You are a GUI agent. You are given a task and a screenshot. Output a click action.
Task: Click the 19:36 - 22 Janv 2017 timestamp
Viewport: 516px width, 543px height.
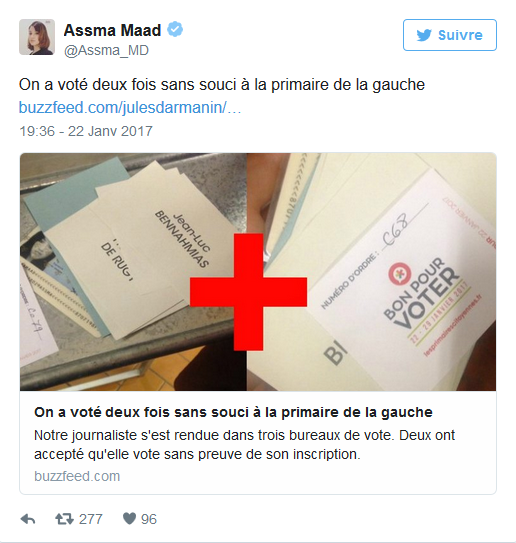[86, 131]
